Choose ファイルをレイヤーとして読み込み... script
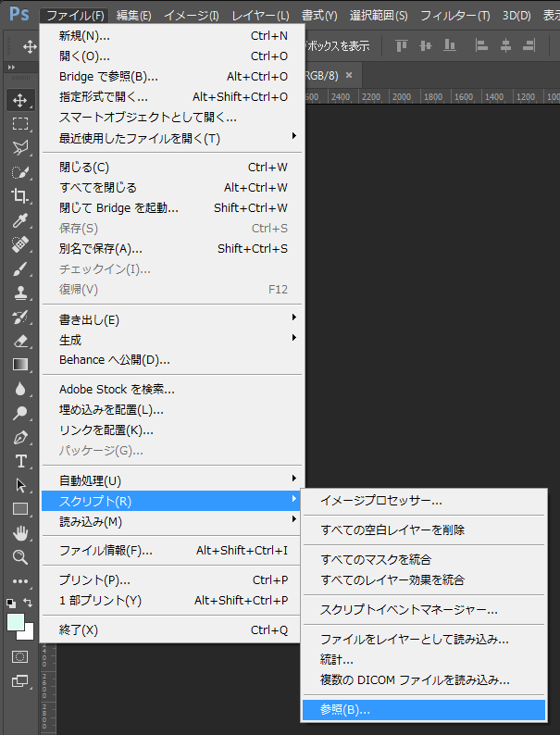560x735 pixels. tap(424, 639)
